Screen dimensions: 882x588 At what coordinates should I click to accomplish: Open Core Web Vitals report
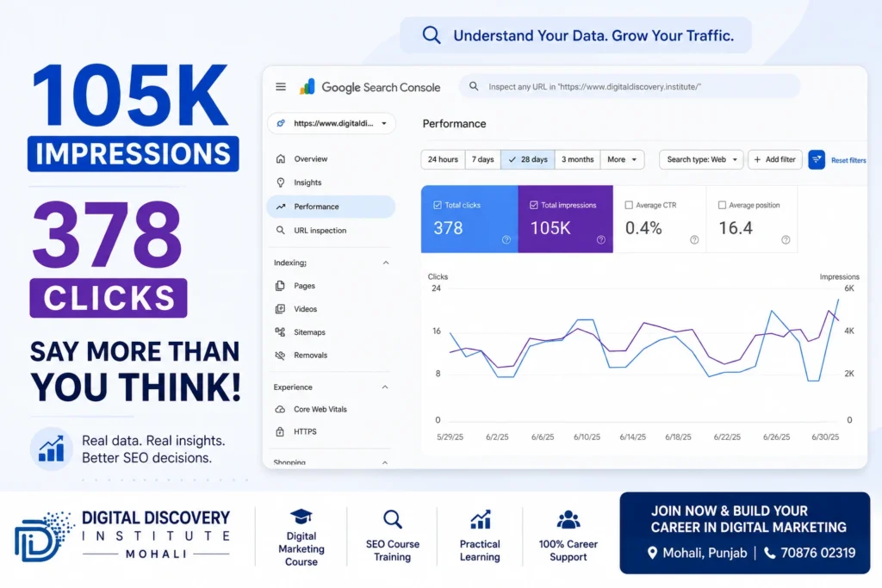coord(331,409)
